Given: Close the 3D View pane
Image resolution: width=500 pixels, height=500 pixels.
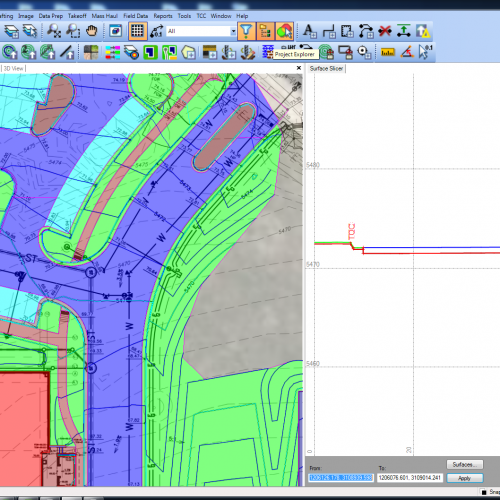Looking at the screenshot, I should [299, 68].
